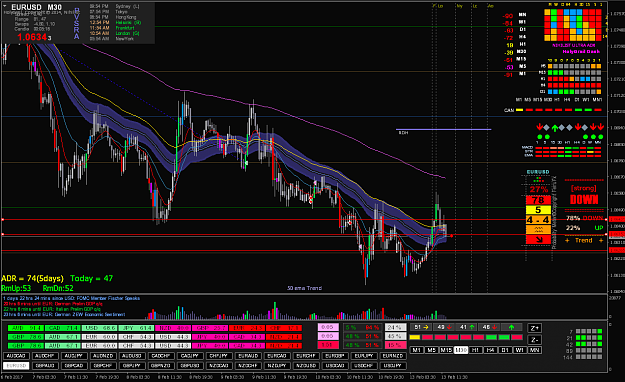Click the ADR = 74(5days) readout
The image size is (625, 382).
(32, 278)
